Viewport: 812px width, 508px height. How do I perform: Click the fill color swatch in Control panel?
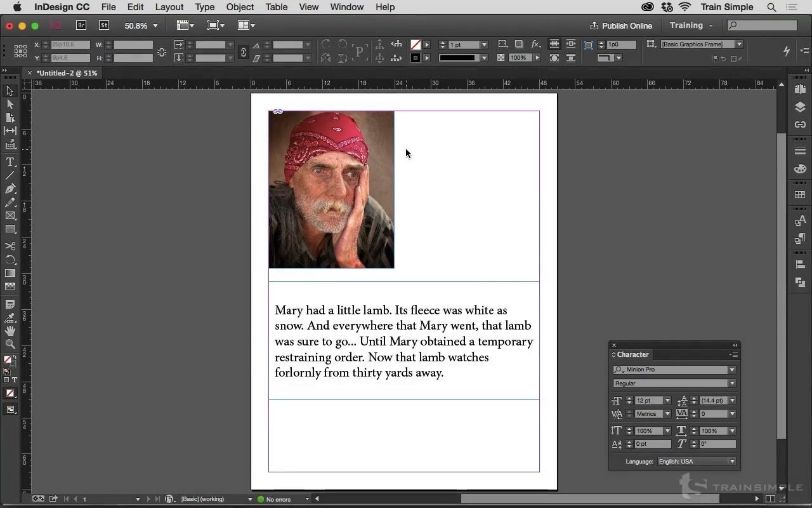(416, 44)
